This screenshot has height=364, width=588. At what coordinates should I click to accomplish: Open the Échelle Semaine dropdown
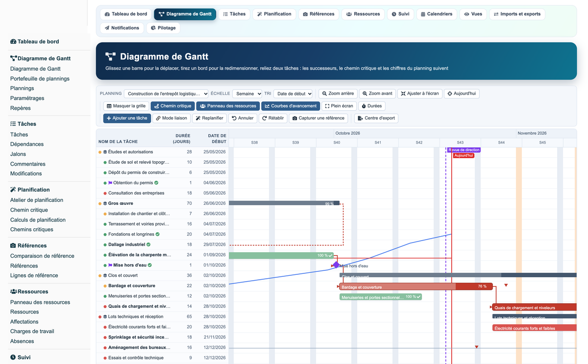pyautogui.click(x=247, y=94)
